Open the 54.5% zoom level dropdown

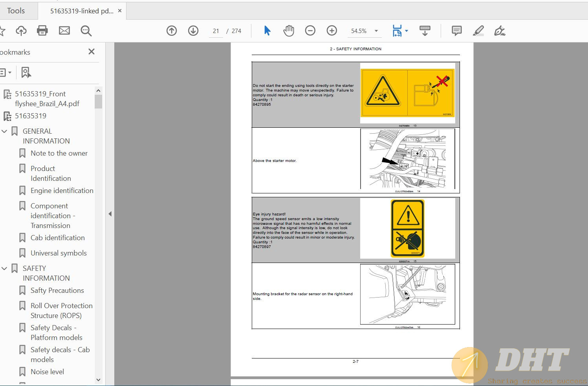376,31
